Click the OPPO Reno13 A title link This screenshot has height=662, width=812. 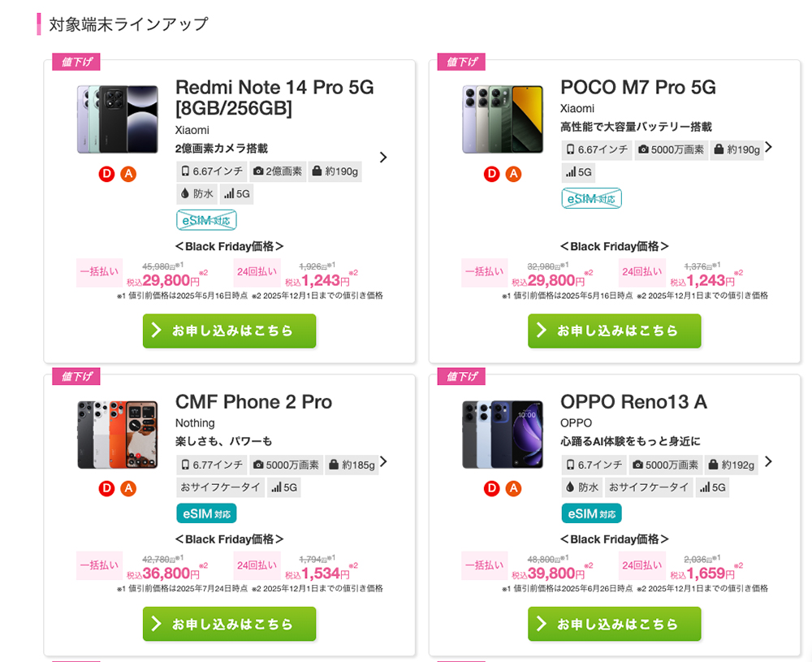(633, 402)
